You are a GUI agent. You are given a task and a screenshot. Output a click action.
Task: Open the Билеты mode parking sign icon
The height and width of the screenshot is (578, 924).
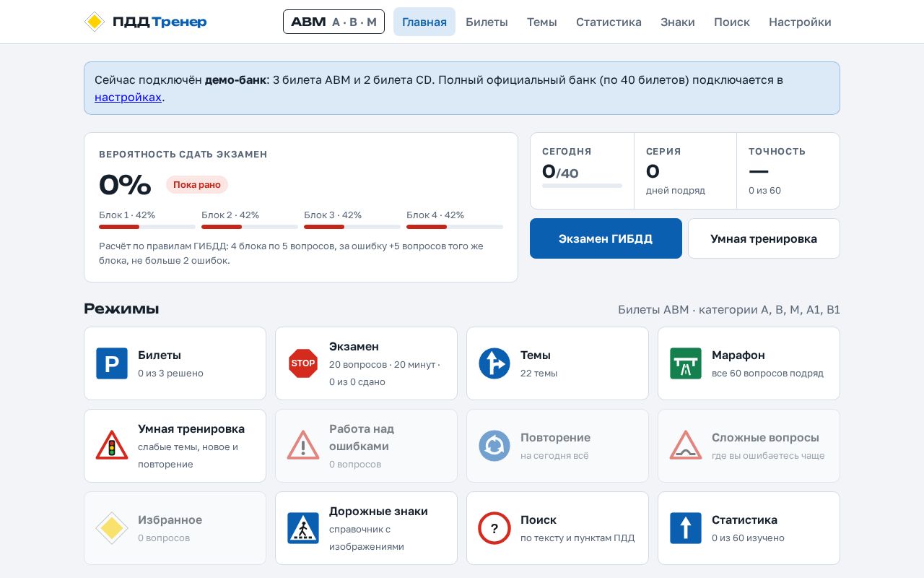(x=112, y=363)
